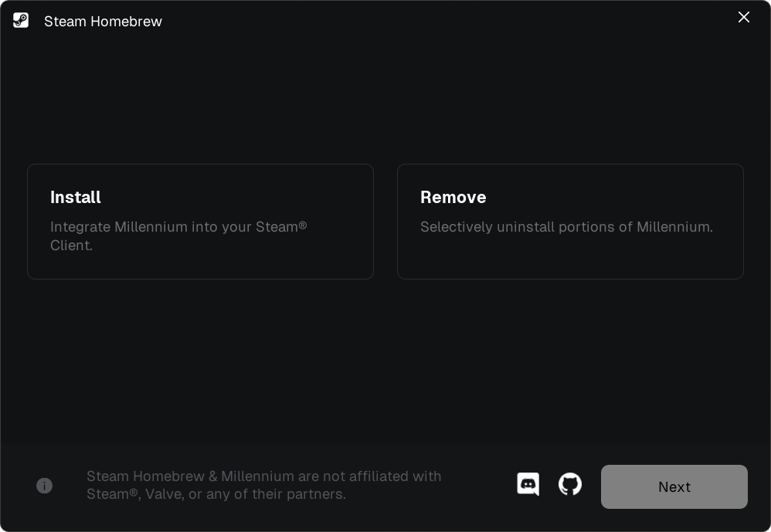Viewport: 771px width, 532px height.
Task: Select the Remove option card
Action: click(x=570, y=221)
